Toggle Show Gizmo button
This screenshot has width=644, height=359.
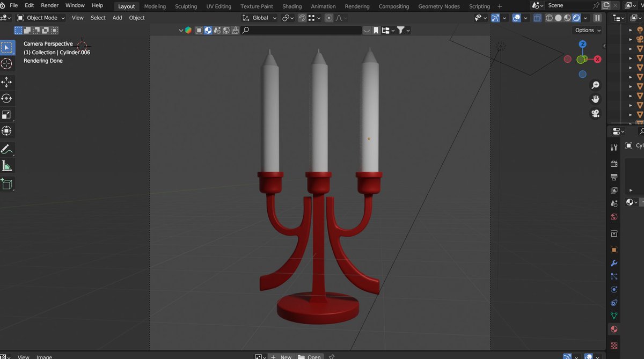(495, 18)
